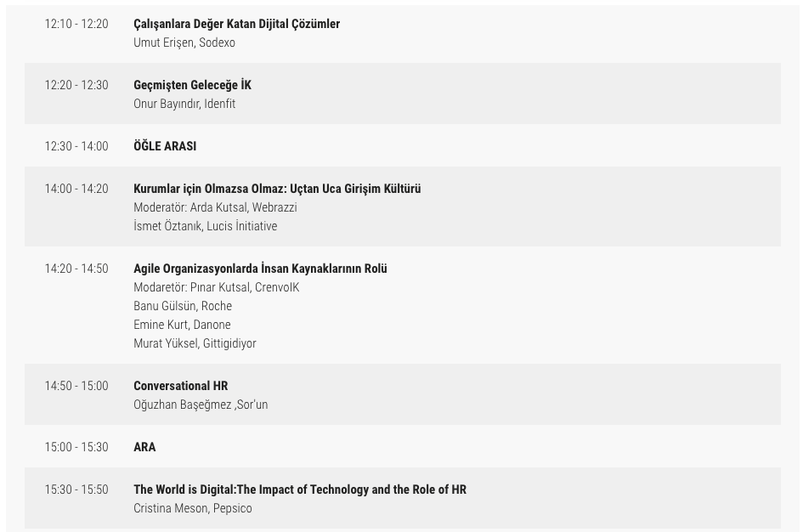Click moderator line 'Arda Kutsal, Webrazzi'
Image resolution: width=803 pixels, height=532 pixels.
coord(215,207)
